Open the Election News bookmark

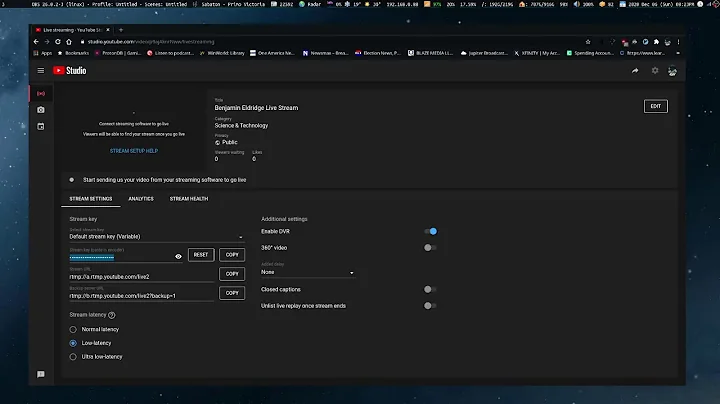tap(378, 53)
